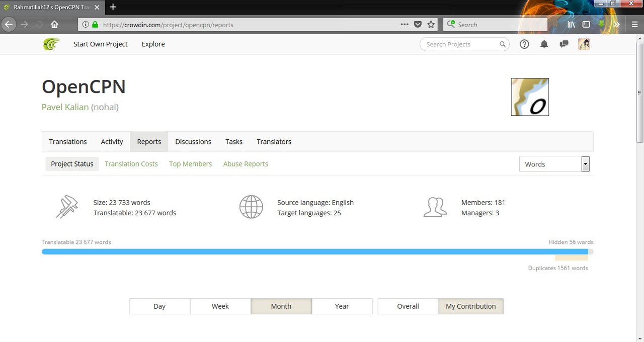Click the OpenCPN project logo thumbnail
Screen dimensions: 644x342
point(530,97)
